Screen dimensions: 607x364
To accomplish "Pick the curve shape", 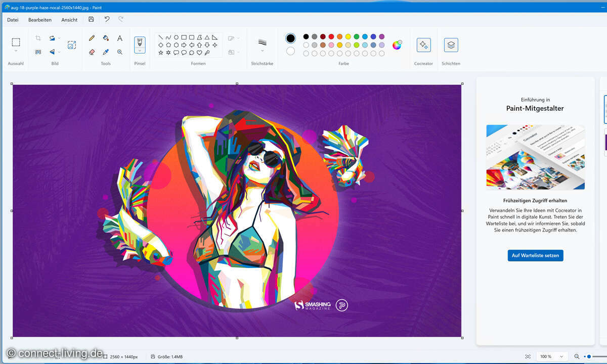I will [x=168, y=37].
